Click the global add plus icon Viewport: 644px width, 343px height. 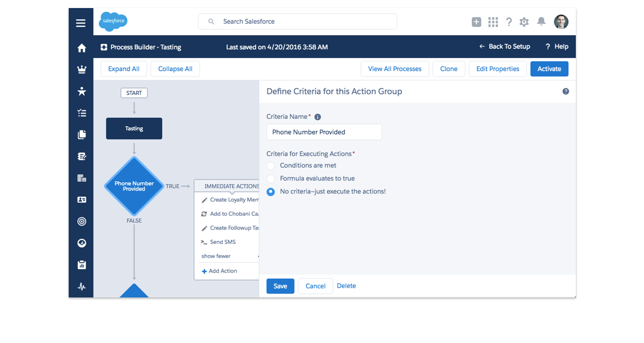click(x=476, y=22)
